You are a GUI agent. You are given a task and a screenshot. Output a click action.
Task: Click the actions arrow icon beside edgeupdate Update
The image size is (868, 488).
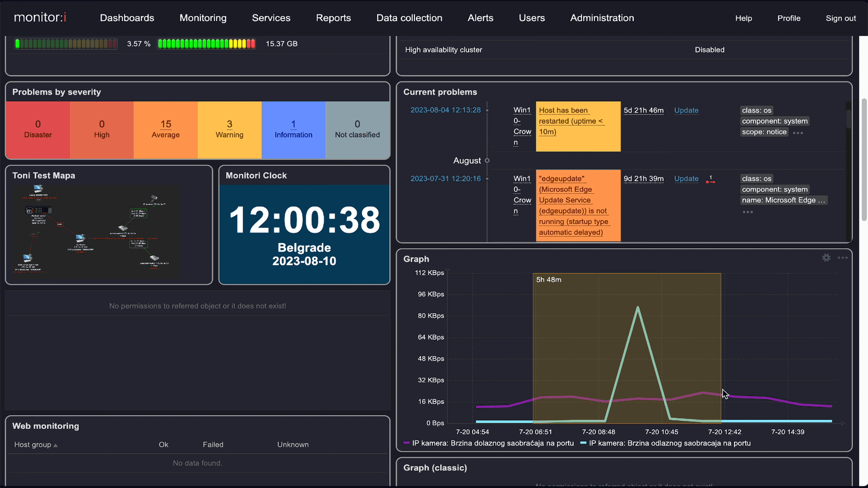coord(710,180)
